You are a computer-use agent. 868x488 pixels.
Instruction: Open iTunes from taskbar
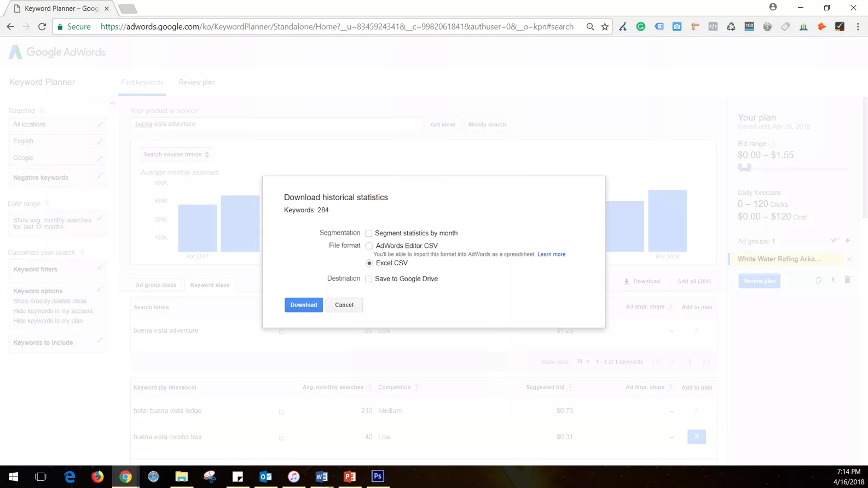(x=293, y=477)
